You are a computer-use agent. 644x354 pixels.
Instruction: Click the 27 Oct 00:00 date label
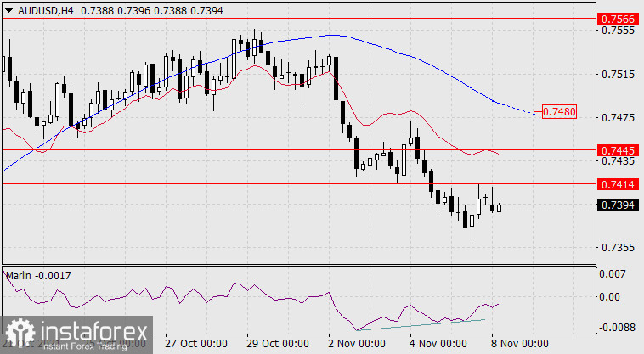tap(196, 344)
